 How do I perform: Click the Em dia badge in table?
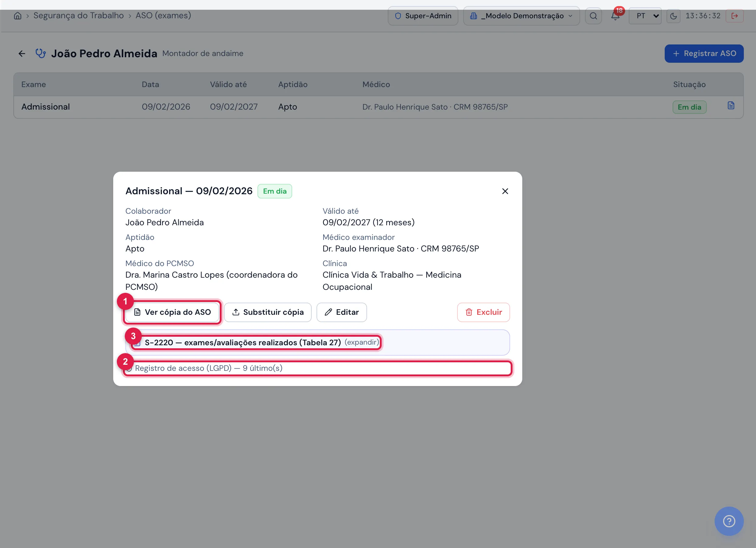[689, 107]
